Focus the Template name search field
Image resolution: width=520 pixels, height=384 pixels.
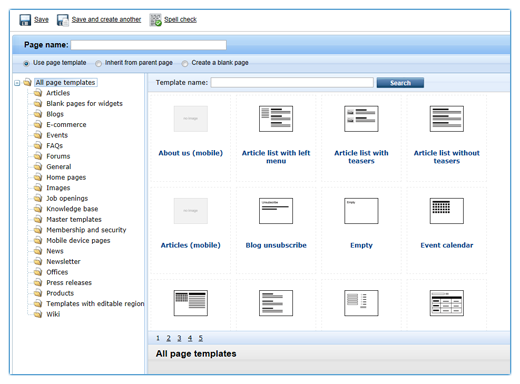pos(292,83)
